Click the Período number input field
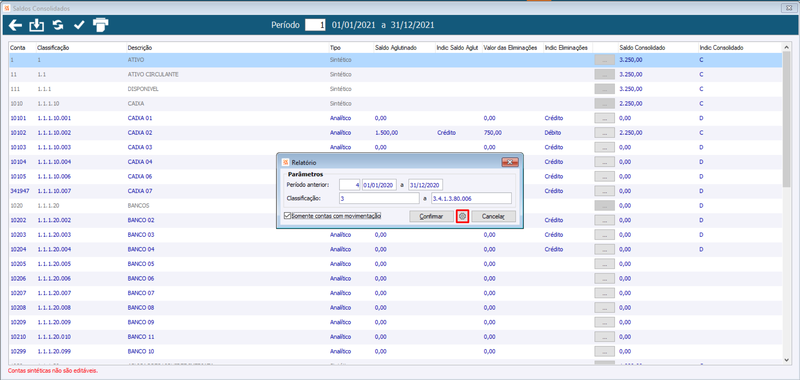This screenshot has height=380, width=800. tap(315, 25)
